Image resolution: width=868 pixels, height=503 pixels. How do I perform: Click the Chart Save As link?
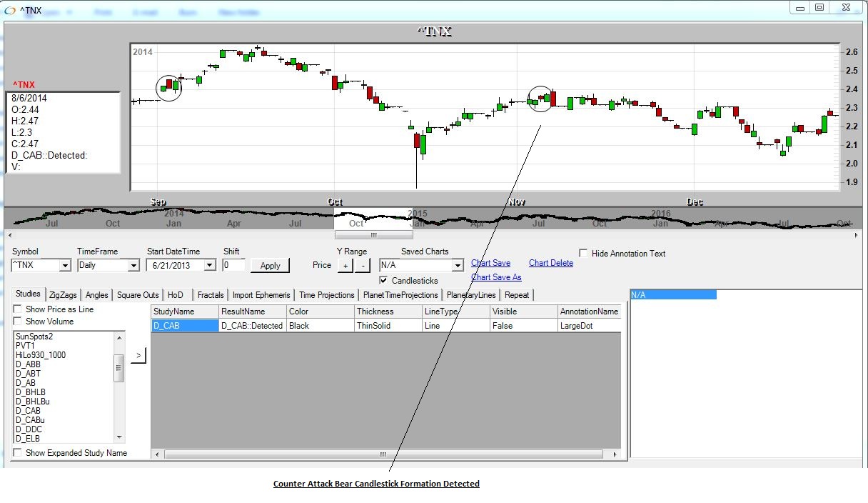pyautogui.click(x=496, y=277)
